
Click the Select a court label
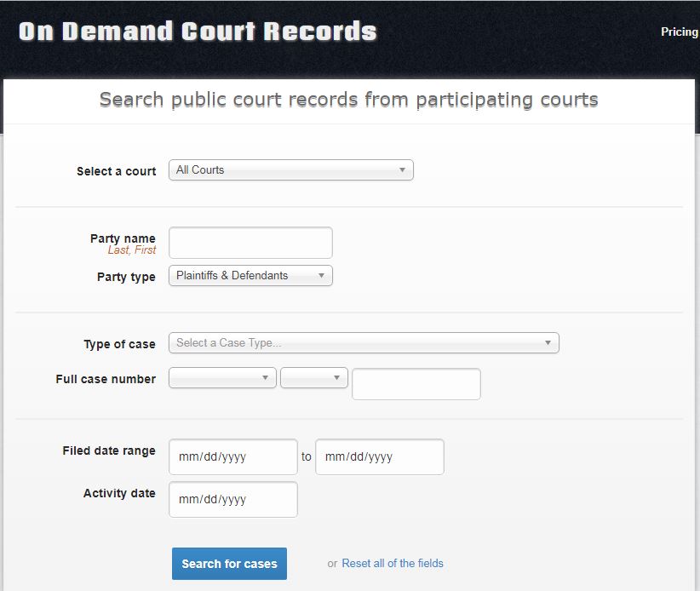[117, 171]
